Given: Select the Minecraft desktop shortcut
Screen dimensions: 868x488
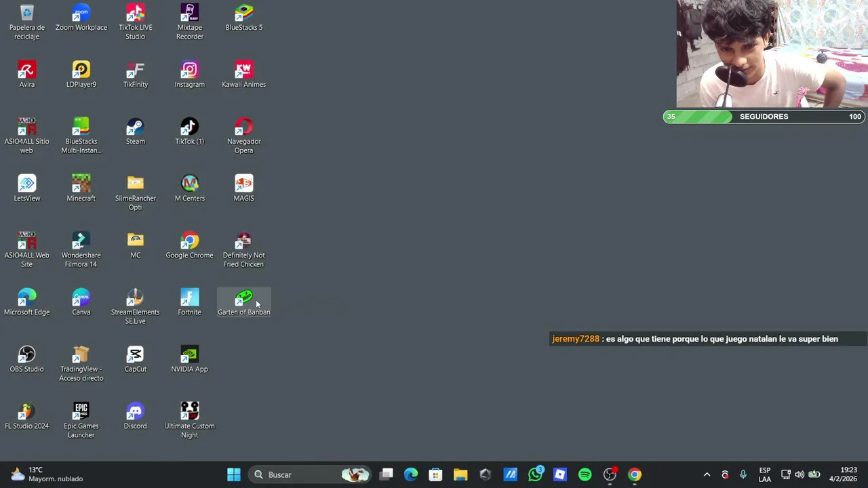Looking at the screenshot, I should 81,188.
